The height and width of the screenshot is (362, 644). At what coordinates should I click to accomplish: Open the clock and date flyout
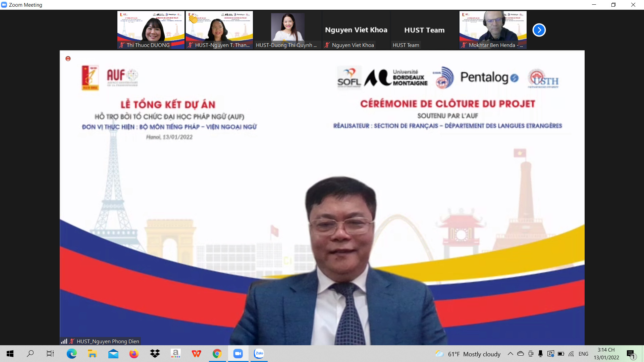coord(606,354)
